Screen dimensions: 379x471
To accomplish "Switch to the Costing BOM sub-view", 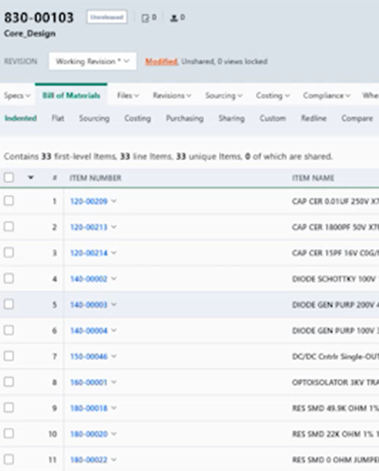I will pos(138,118).
